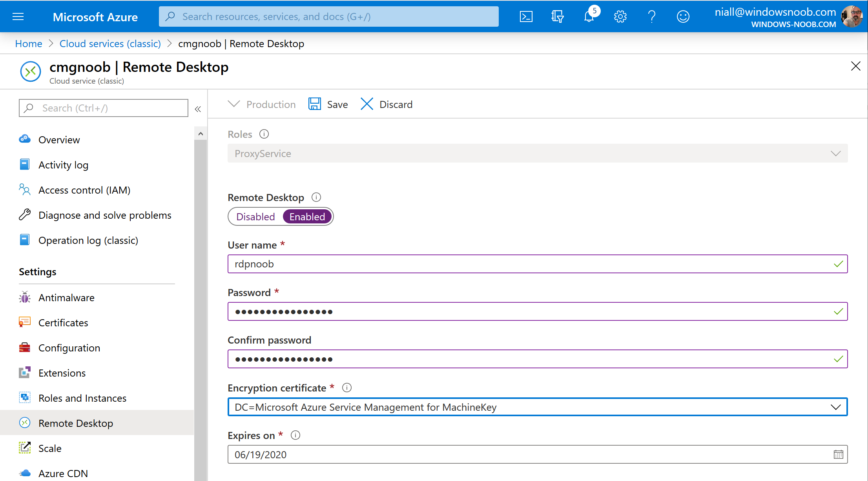Click the Password field
Screen dimensions: 868x481
click(538, 311)
